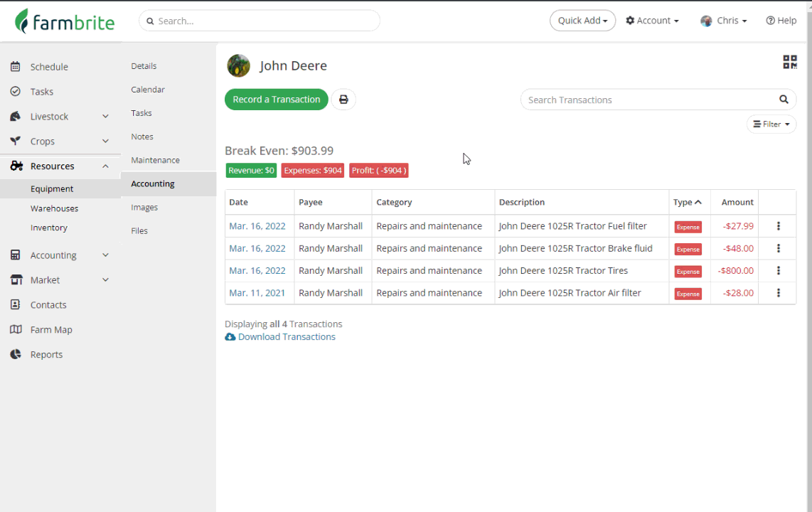Sort by the Amount column header

tap(737, 202)
